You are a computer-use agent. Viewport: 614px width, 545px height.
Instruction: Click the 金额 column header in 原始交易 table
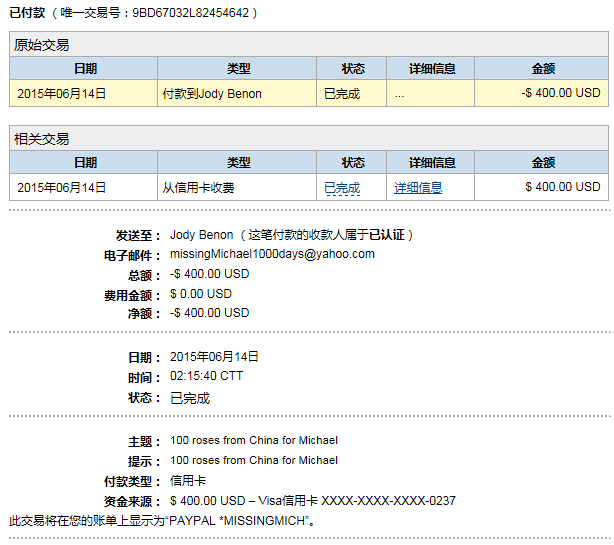(x=543, y=69)
